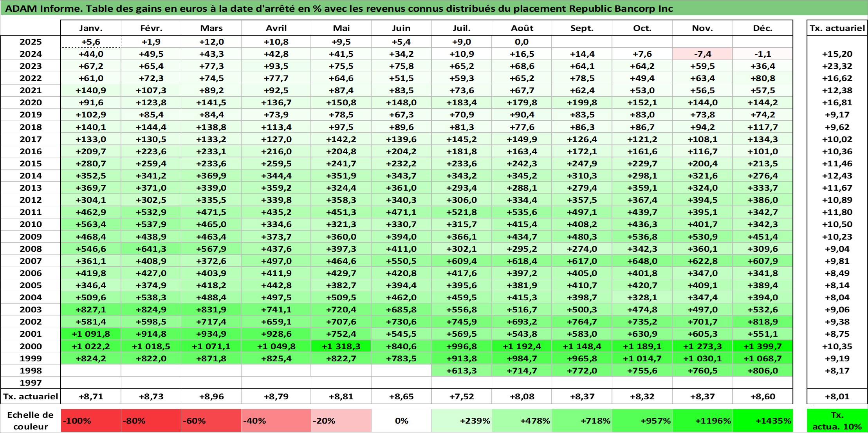The image size is (868, 433).
Task: Select the +536,8 cell in October 2009
Action: (x=642, y=237)
